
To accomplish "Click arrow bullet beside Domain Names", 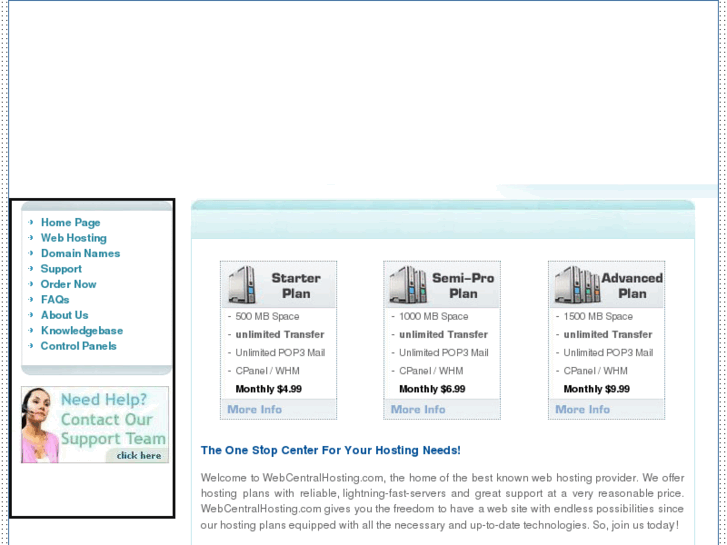I will pyautogui.click(x=31, y=253).
